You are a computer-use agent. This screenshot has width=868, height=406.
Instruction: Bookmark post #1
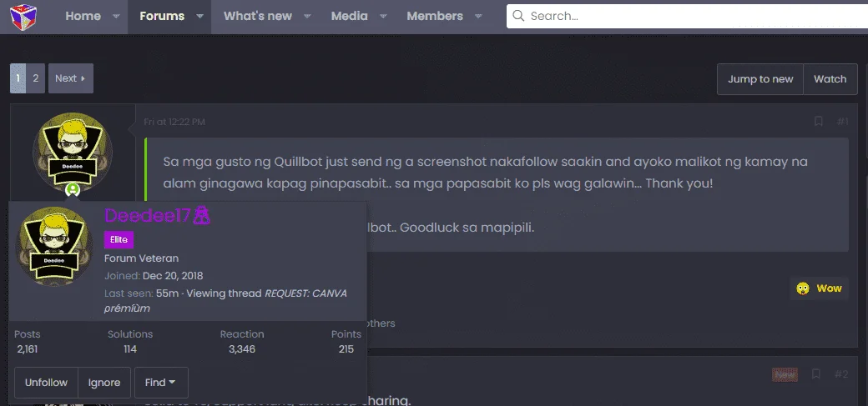[x=818, y=121]
